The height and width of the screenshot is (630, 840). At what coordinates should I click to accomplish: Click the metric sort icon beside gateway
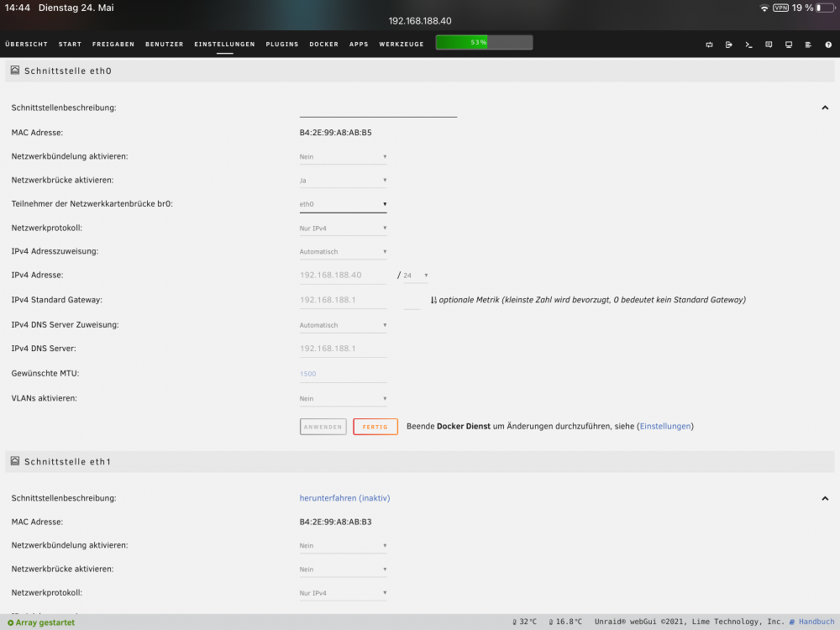433,300
